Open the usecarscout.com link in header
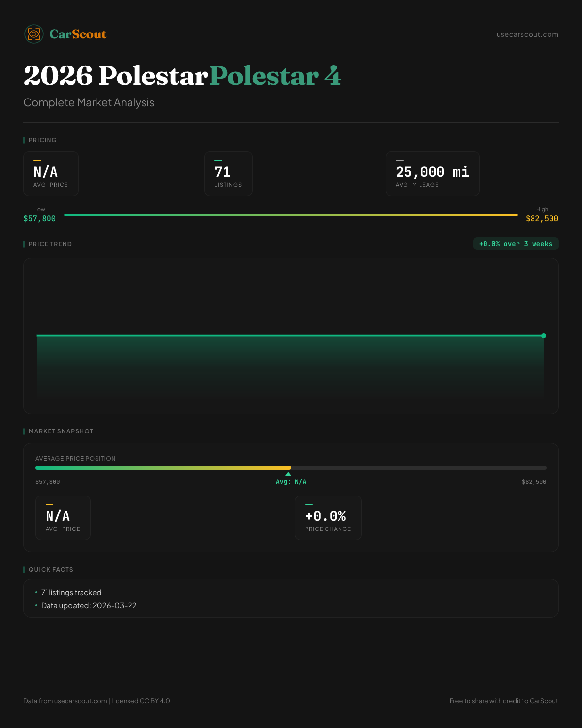This screenshot has height=728, width=582. click(x=527, y=34)
